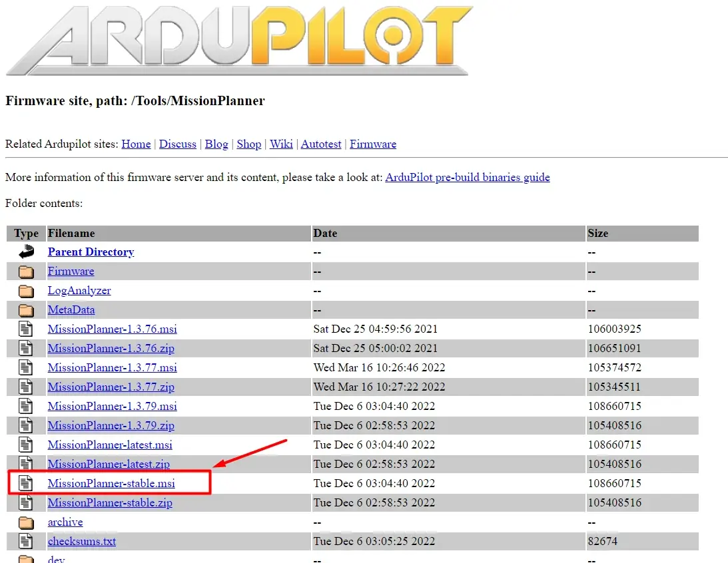
Task: Click file icon beside MissionPlanner-latest.msi
Action: pyautogui.click(x=25, y=445)
